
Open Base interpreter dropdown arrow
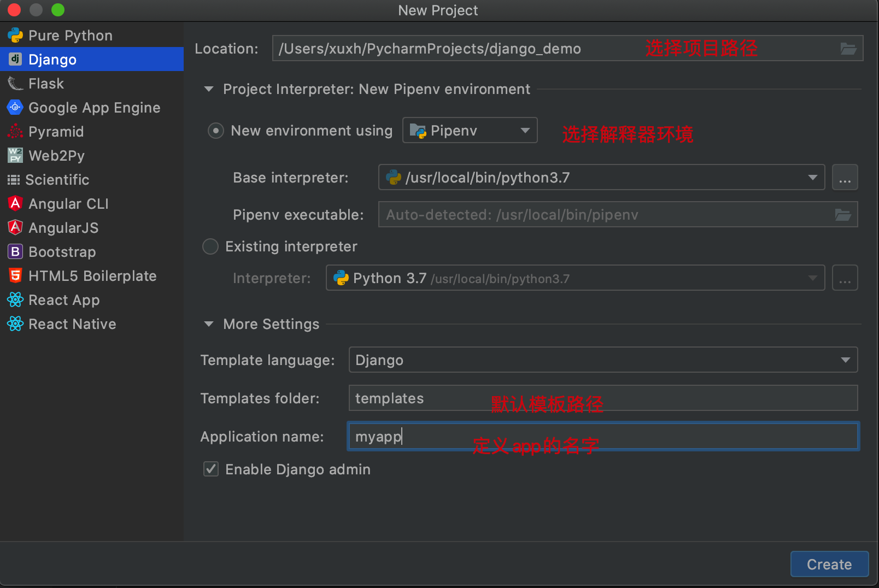pos(813,177)
